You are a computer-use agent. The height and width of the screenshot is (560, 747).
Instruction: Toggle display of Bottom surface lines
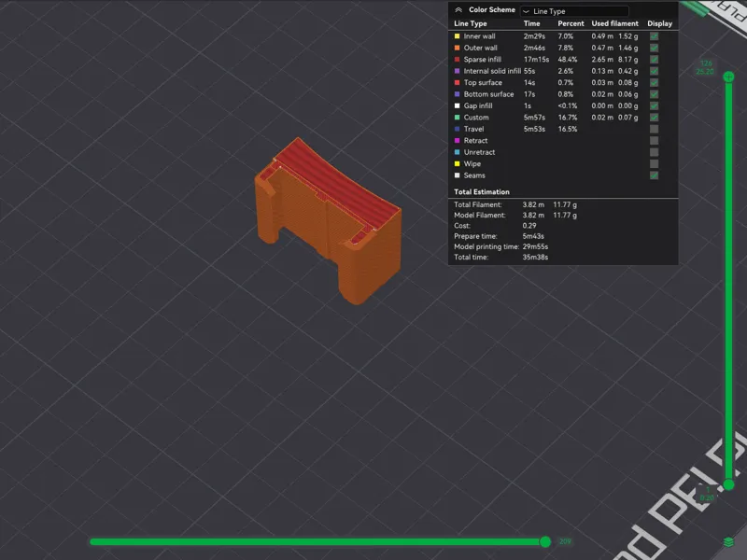[x=655, y=94]
